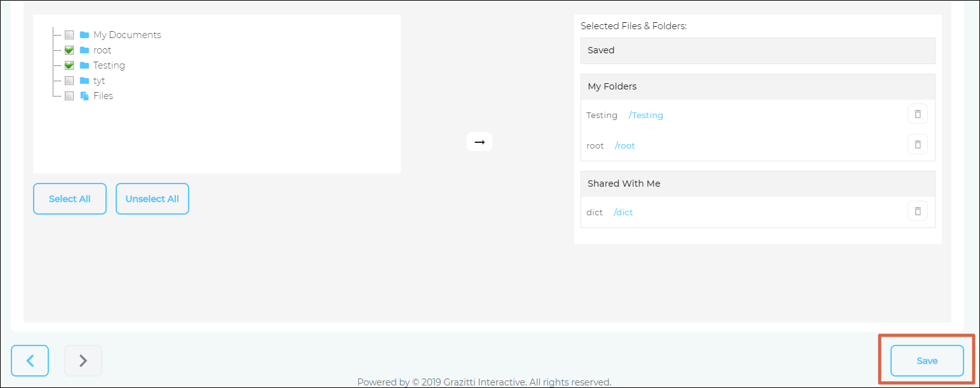
Task: Enable the tyt folder checkbox
Action: (69, 81)
